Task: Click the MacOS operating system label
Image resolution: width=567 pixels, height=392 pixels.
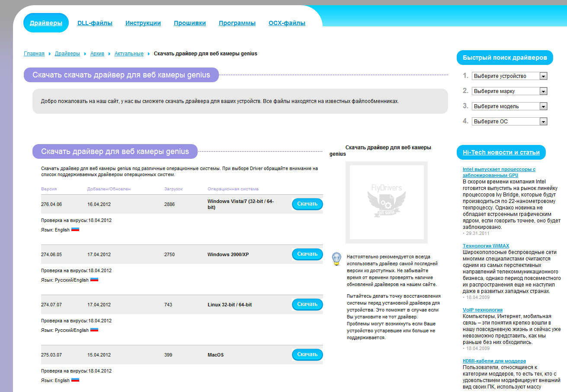Action: point(216,355)
